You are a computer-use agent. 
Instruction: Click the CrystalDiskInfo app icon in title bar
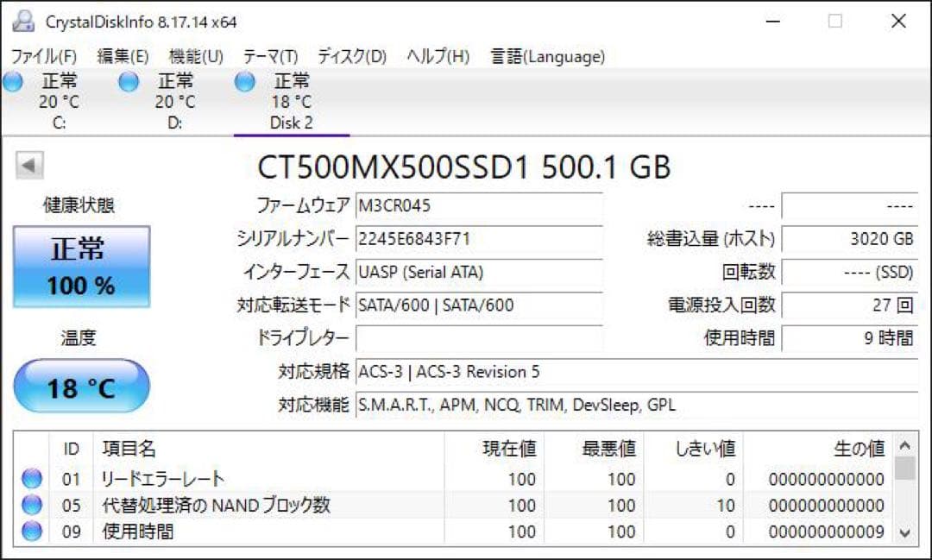pos(23,22)
